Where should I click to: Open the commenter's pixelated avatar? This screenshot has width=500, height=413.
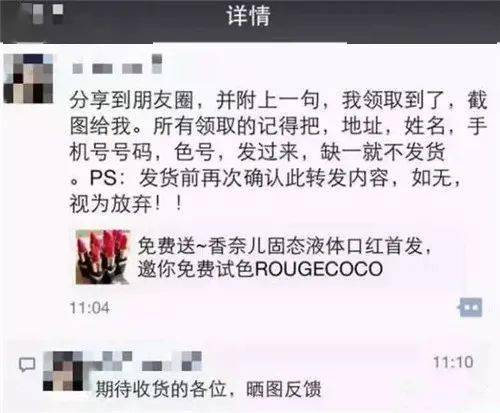[63, 371]
